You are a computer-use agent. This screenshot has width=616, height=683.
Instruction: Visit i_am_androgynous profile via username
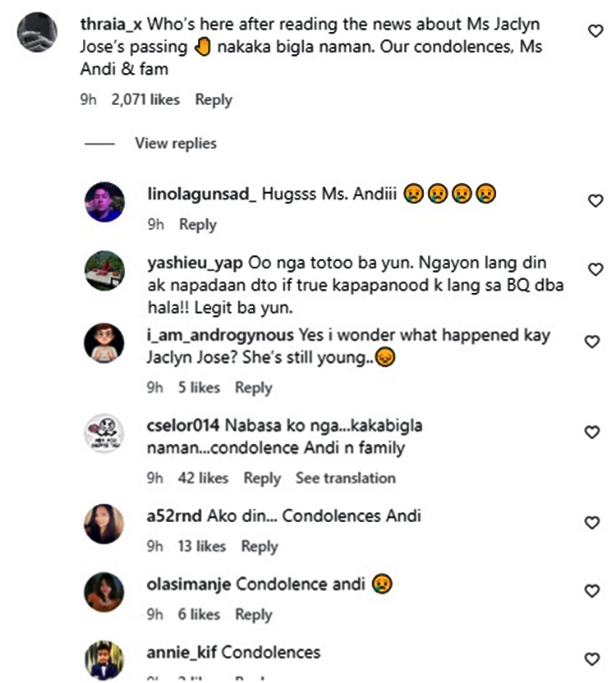pos(220,335)
